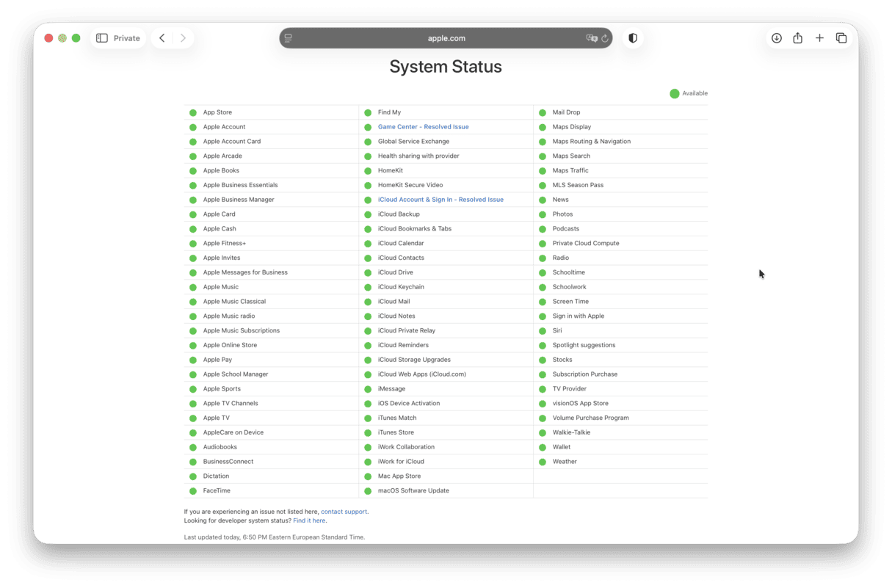Click the address bar to edit the URL

446,37
